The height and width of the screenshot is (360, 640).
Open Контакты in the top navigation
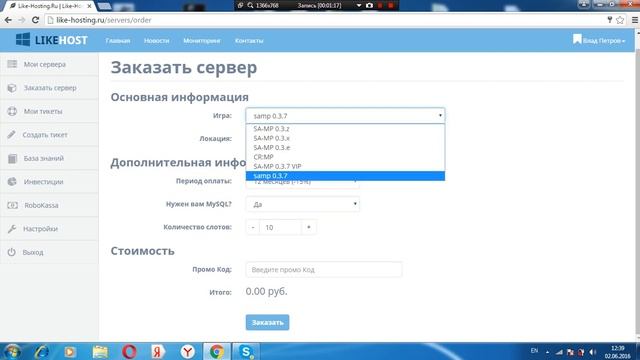pos(249,41)
